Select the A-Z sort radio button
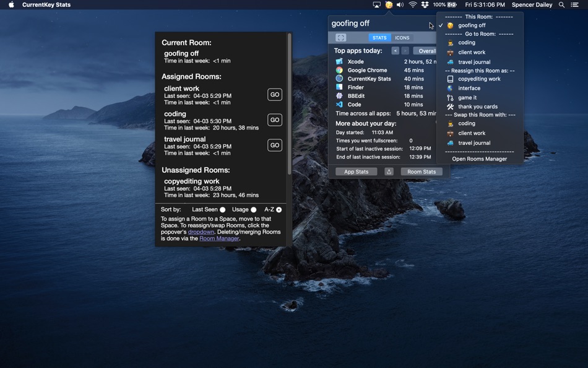 279,210
